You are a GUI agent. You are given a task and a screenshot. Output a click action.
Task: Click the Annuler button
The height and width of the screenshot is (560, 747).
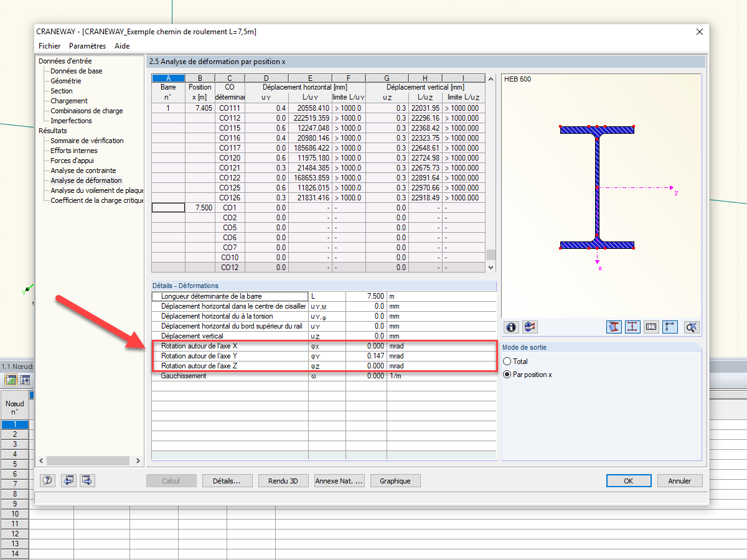[680, 481]
